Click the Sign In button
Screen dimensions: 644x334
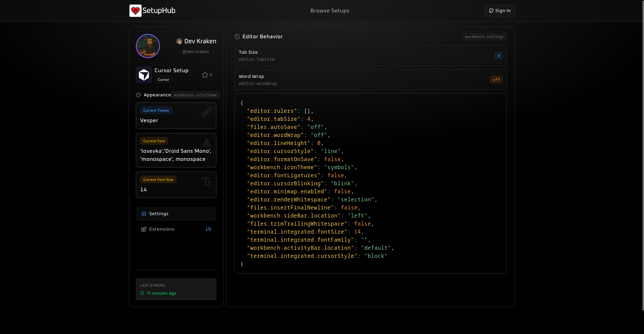coord(499,11)
